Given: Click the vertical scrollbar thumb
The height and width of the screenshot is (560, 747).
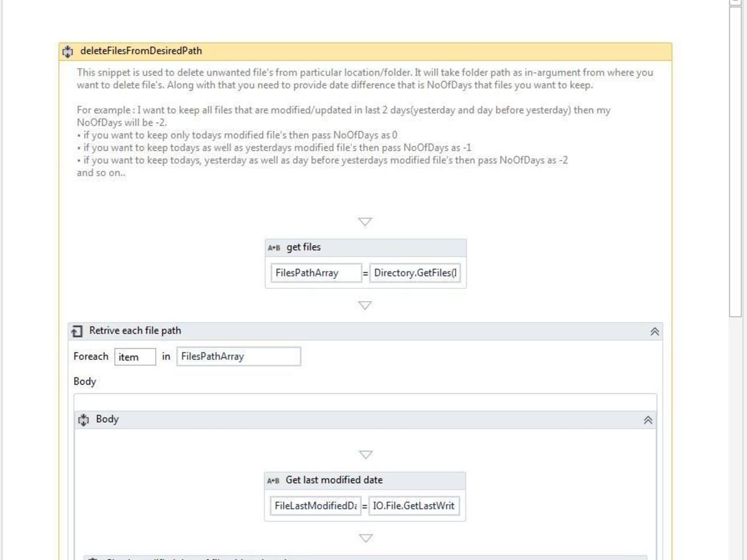Looking at the screenshot, I should (735, 162).
